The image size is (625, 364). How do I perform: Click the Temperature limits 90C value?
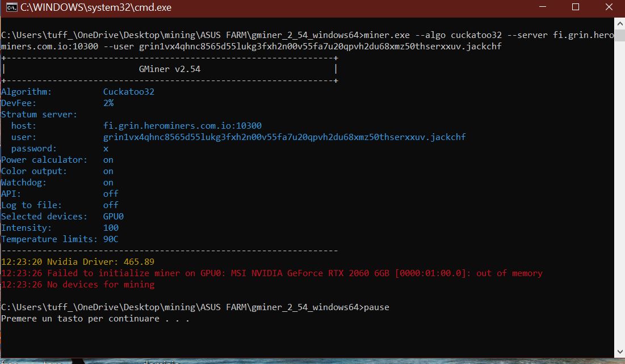111,239
